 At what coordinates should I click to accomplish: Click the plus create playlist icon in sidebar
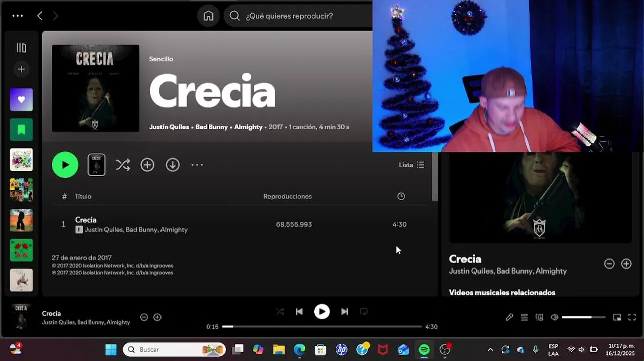pyautogui.click(x=21, y=69)
